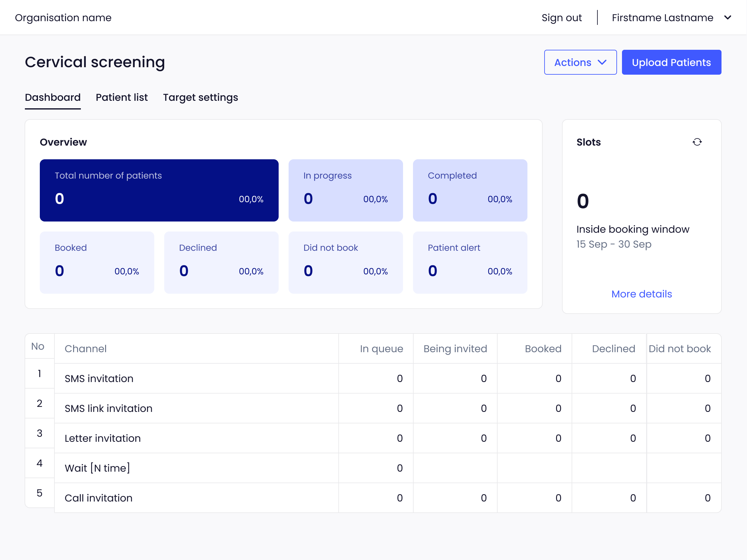The width and height of the screenshot is (747, 560).
Task: Select the Dashboard tab
Action: click(53, 97)
